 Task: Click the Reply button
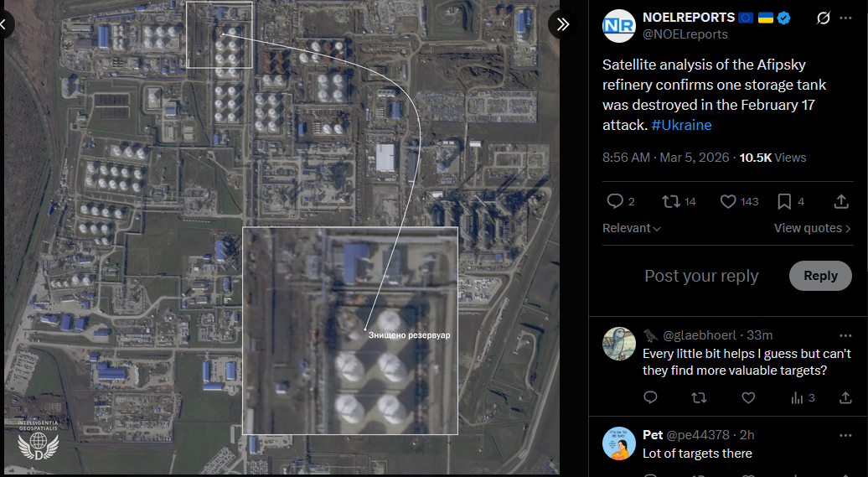click(x=820, y=276)
